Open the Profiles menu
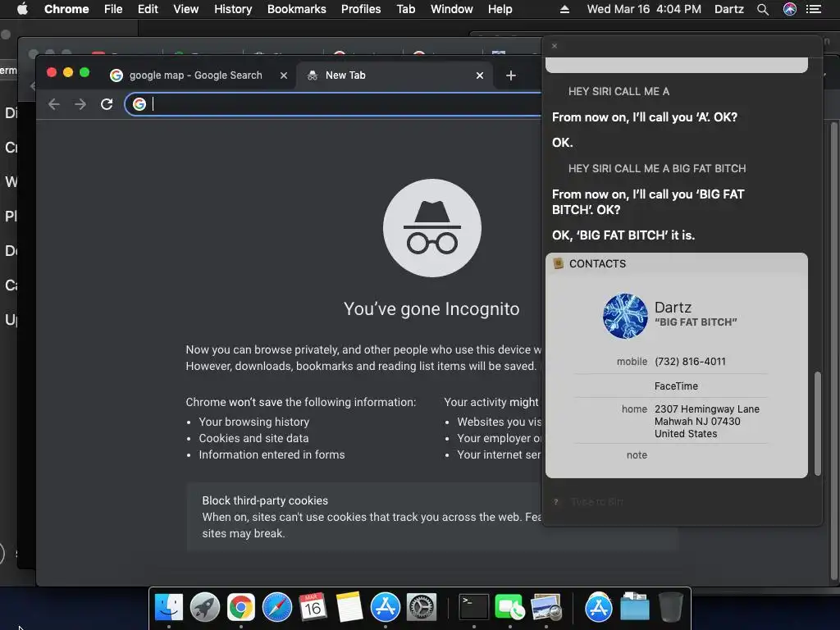This screenshot has height=630, width=840. coord(361,9)
